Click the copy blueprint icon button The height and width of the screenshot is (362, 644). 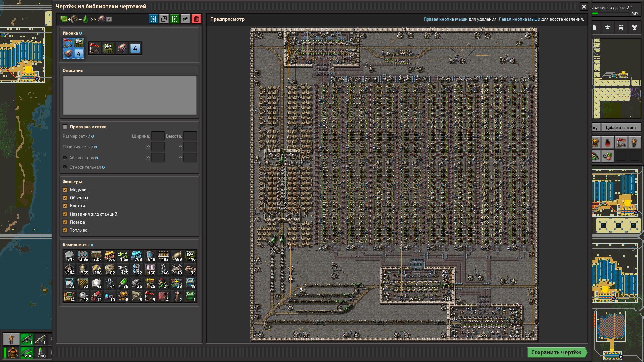164,19
